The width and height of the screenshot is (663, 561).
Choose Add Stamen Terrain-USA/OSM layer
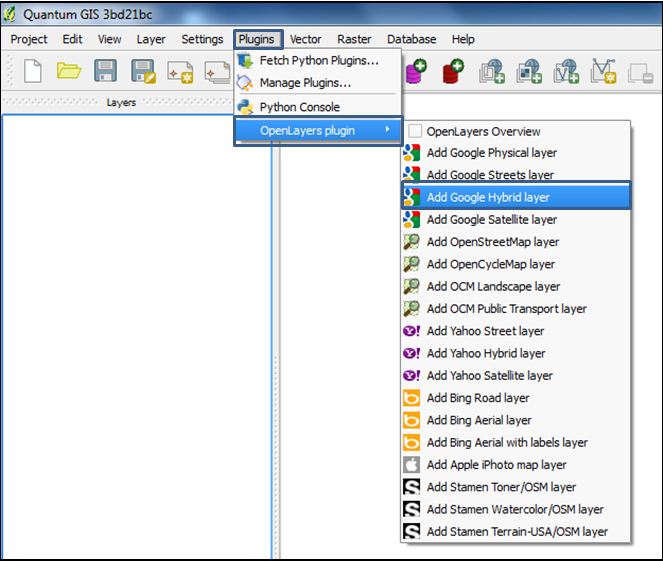(516, 531)
